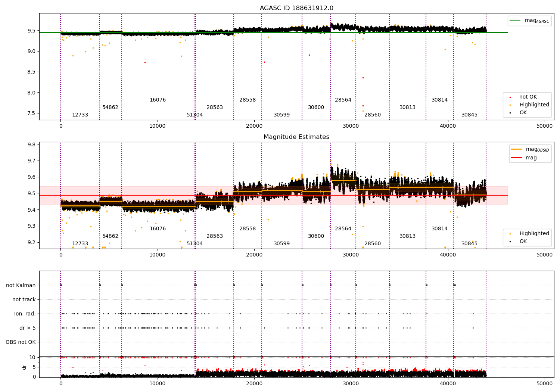Select the 'not OK' legend entry
The height and width of the screenshot is (392, 560).
tap(528, 97)
